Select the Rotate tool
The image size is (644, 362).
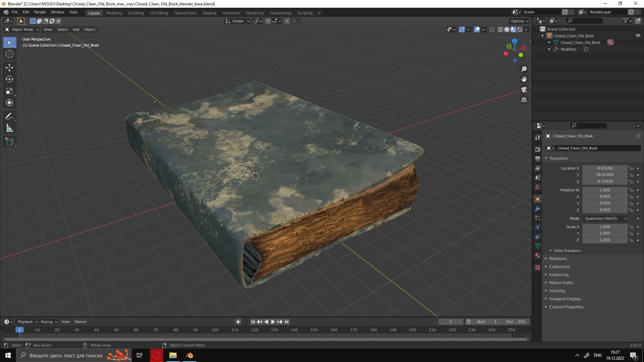coord(9,79)
